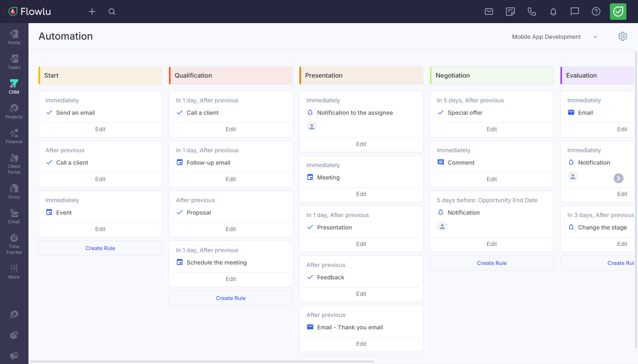Open automation settings gear
Image resolution: width=638 pixels, height=364 pixels.
click(623, 36)
